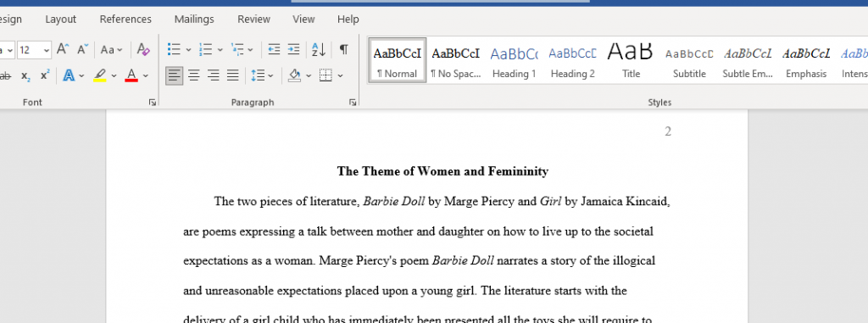Screen dimensions: 868x323
Task: Apply the Subtle Emphasis style
Action: 748,60
